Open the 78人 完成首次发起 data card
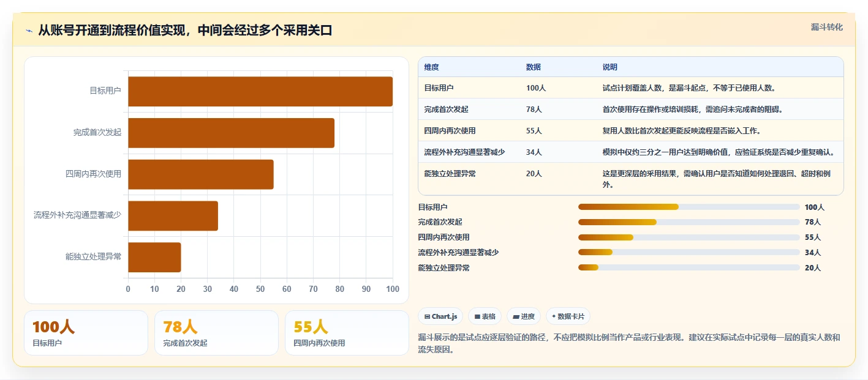 pyautogui.click(x=216, y=333)
